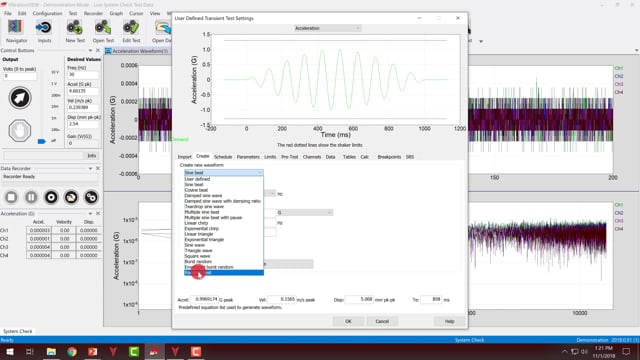Screen dimensions: 640x360
Task: Click the Freq (Hz) input field
Action: (x=82, y=75)
